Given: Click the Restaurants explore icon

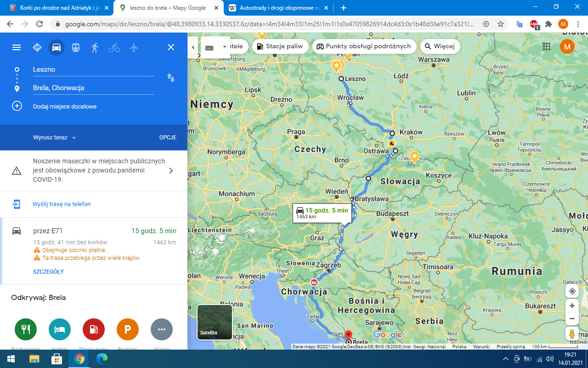Looking at the screenshot, I should point(26,329).
